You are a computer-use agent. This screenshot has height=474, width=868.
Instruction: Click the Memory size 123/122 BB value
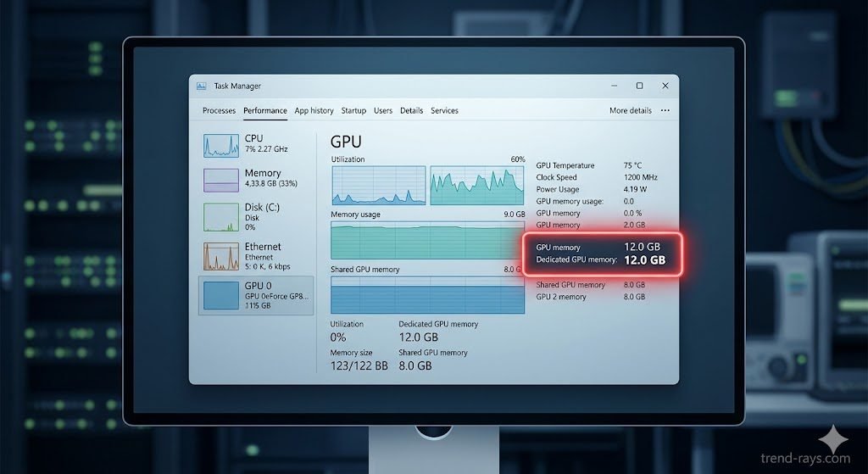(359, 366)
